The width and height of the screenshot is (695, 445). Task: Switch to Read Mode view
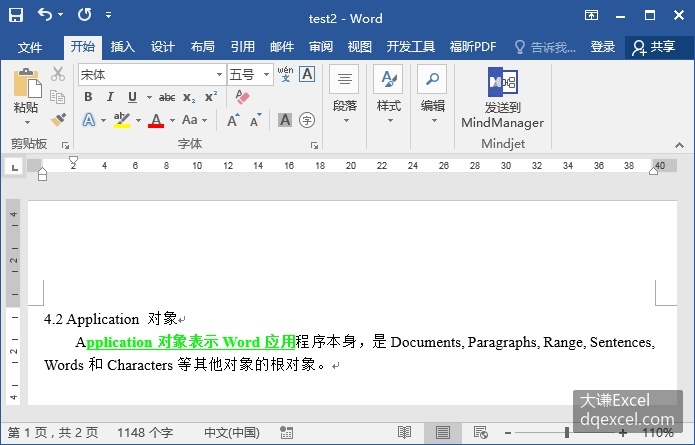404,433
